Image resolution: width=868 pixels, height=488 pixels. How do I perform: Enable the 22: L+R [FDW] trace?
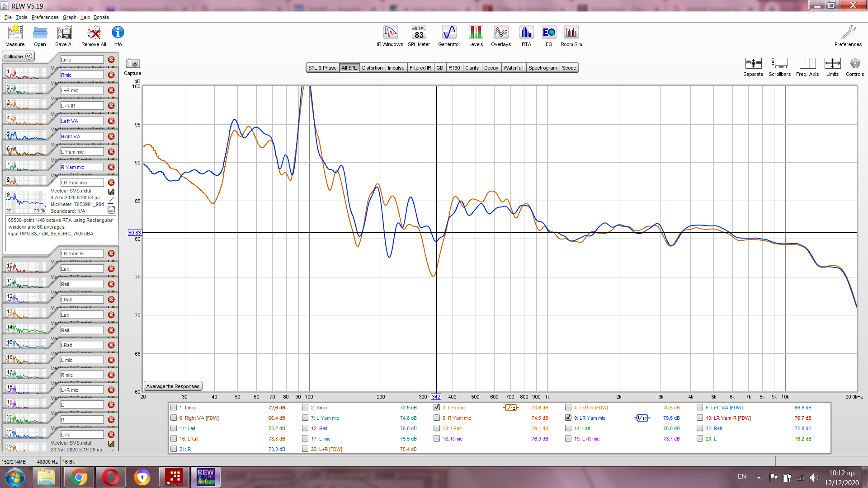point(305,449)
